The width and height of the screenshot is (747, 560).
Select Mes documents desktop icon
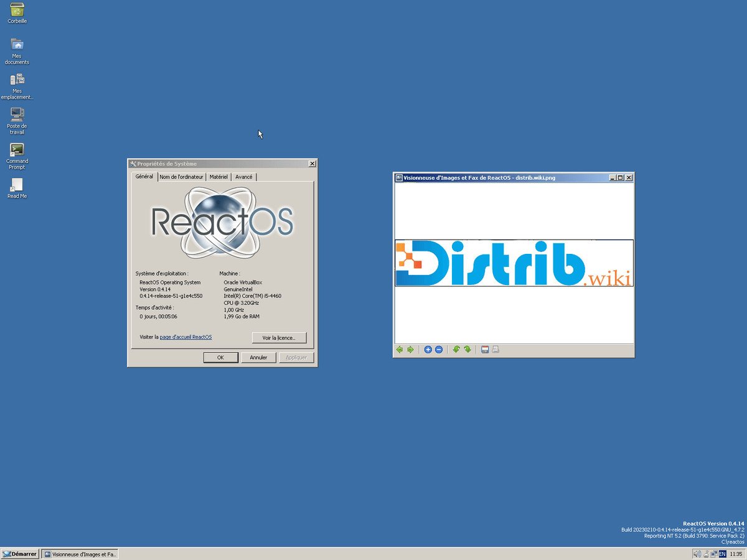[x=17, y=51]
